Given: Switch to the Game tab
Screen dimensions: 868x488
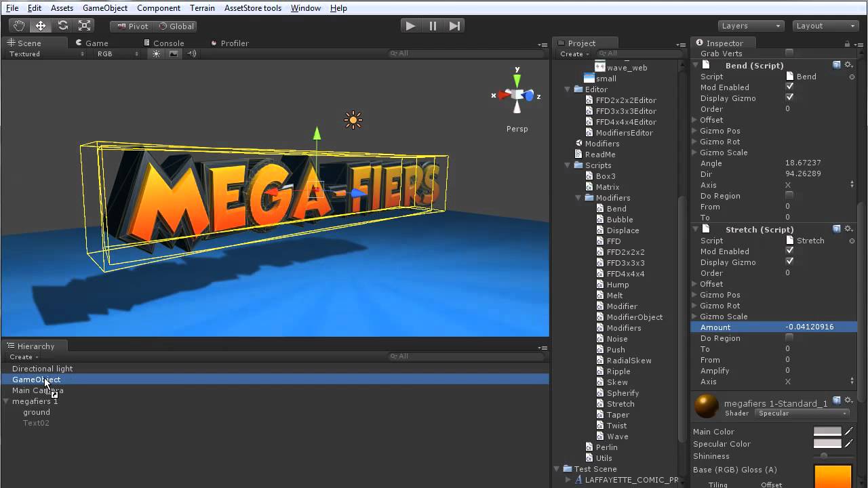Looking at the screenshot, I should (x=92, y=43).
